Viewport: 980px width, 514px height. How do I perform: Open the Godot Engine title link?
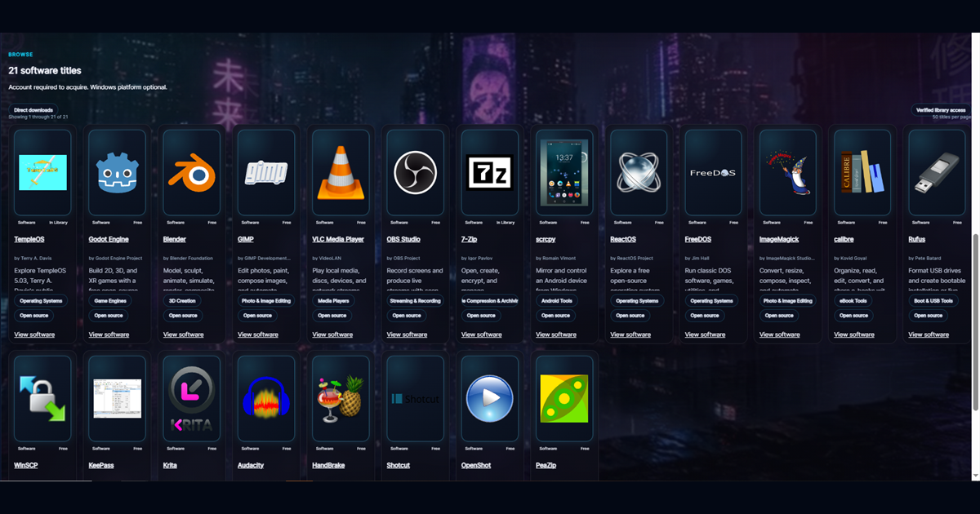click(x=109, y=239)
